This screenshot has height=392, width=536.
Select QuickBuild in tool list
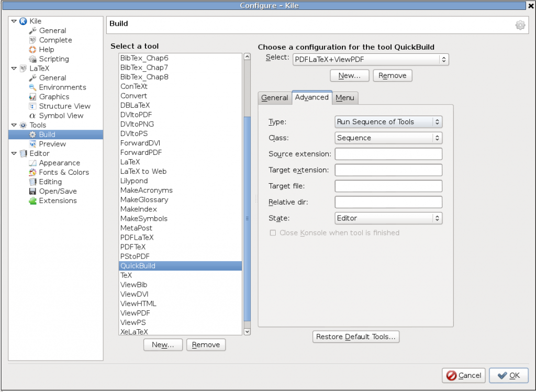click(x=181, y=266)
